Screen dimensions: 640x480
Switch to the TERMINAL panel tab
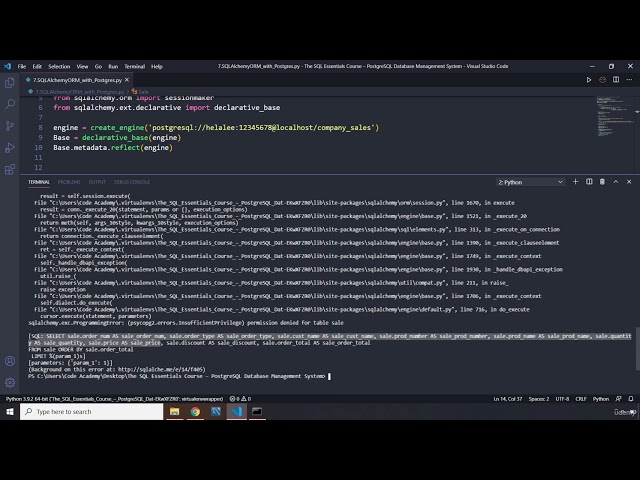pos(39,182)
